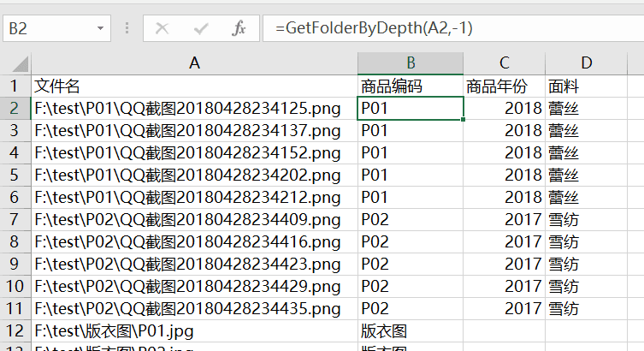Select row 3 header

[15, 131]
